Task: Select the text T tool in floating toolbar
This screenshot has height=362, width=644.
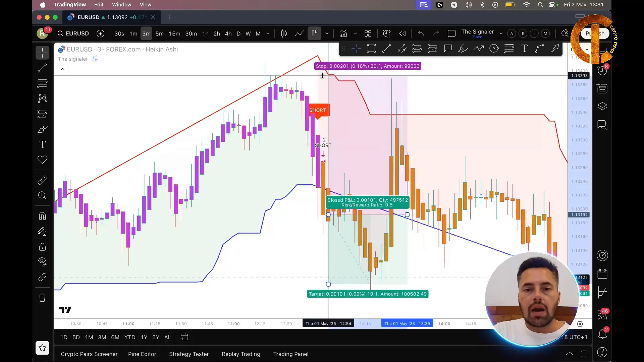Action: pos(525,49)
